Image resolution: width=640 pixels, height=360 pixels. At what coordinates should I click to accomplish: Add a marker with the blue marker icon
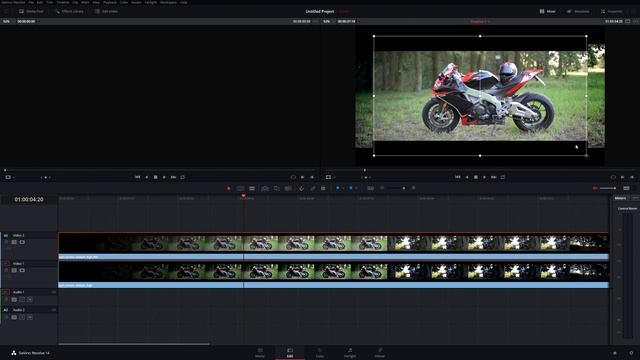[350, 188]
